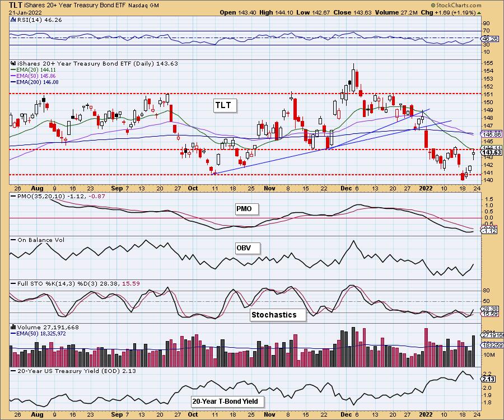This screenshot has height=420, width=504.
Task: Click the 2.13 yield value tag on the right axis
Action: (x=488, y=380)
